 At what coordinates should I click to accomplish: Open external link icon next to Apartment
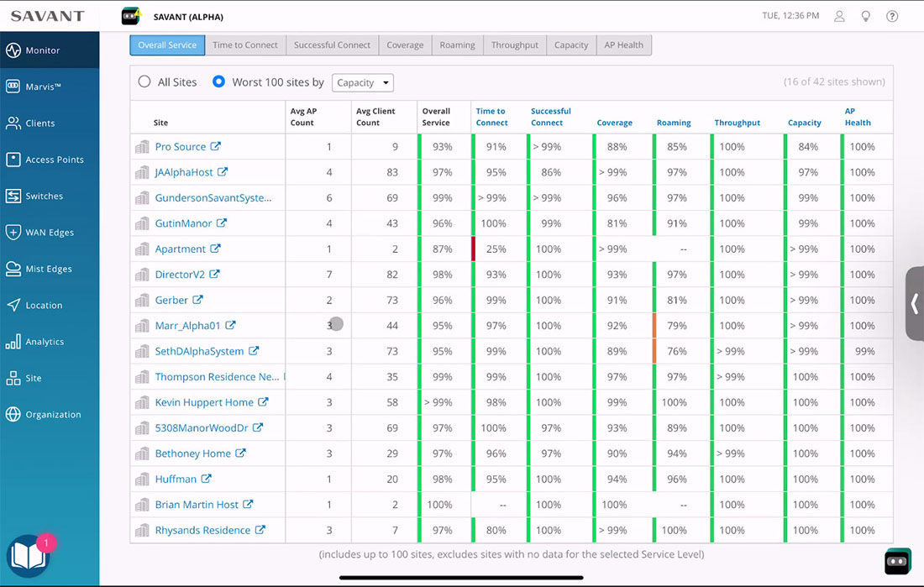215,249
